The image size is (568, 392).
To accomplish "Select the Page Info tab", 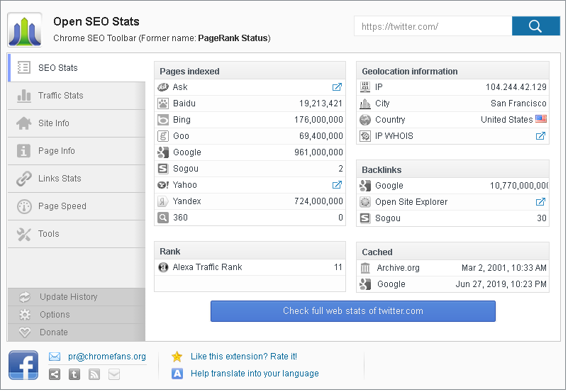I will [x=77, y=151].
